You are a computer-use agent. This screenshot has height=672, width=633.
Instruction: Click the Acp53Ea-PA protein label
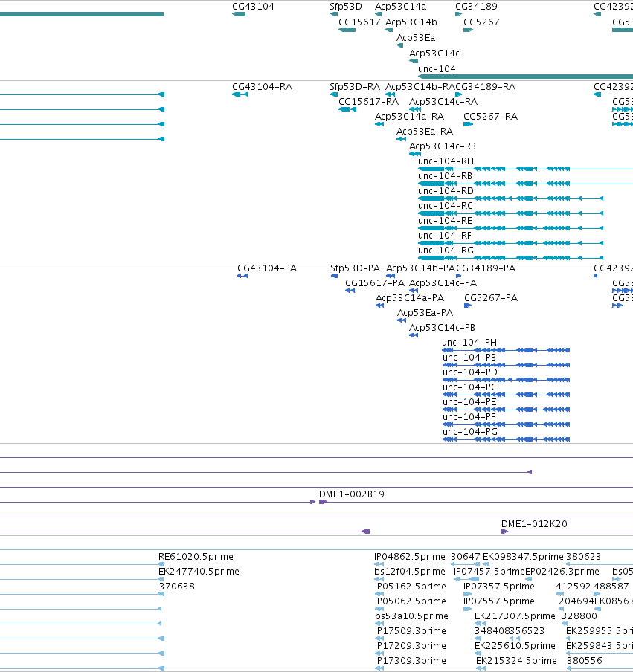pos(425,313)
